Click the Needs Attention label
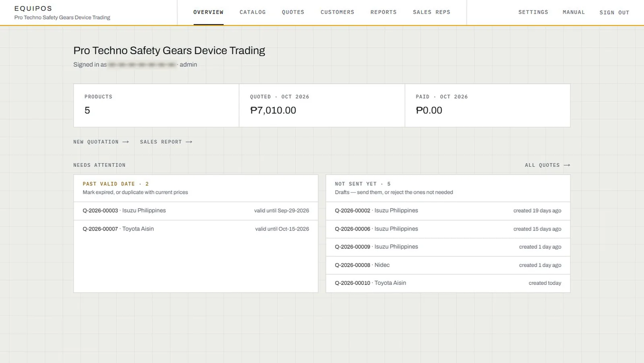The image size is (644, 363). [99, 165]
